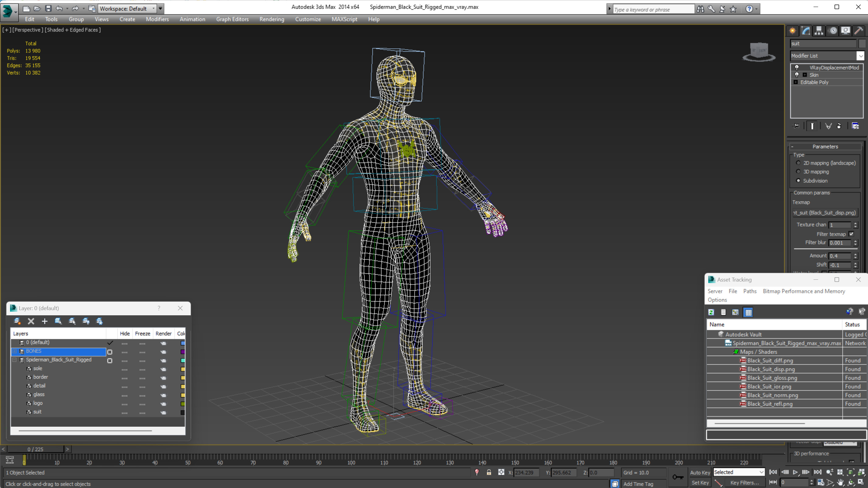Open the Modifiers menu
Viewport: 868px width, 488px height.
[157, 19]
